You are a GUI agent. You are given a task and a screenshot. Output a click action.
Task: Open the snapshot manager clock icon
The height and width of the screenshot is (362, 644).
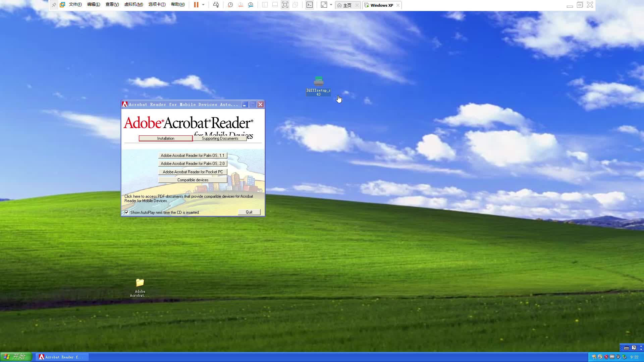tap(251, 5)
